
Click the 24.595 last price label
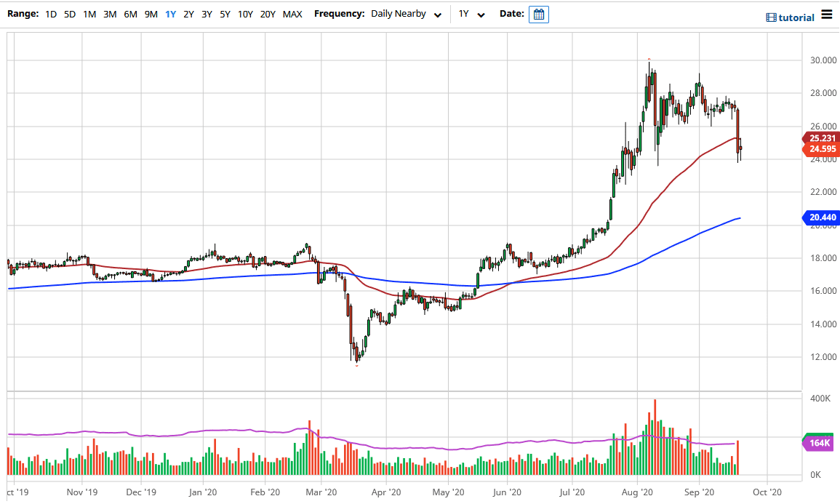[822, 149]
